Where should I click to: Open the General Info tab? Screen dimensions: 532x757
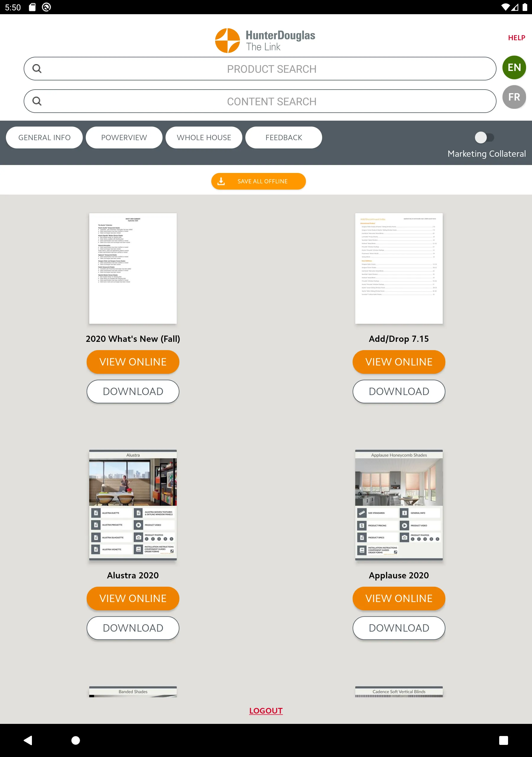[45, 138]
